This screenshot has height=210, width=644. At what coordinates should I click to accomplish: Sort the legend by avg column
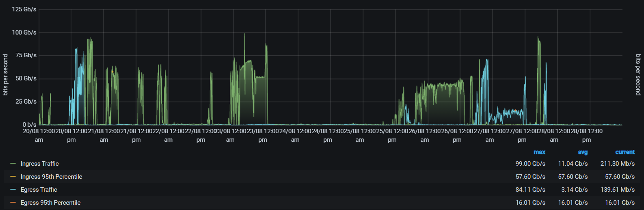point(583,152)
